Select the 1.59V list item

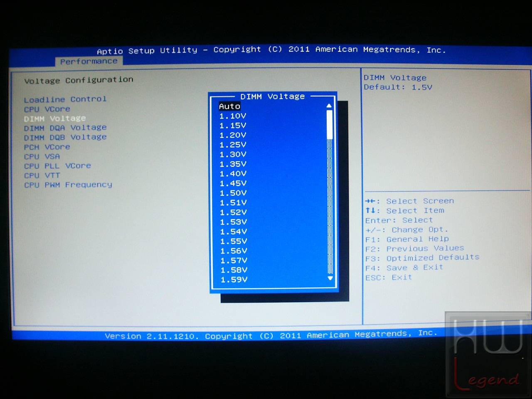(234, 280)
